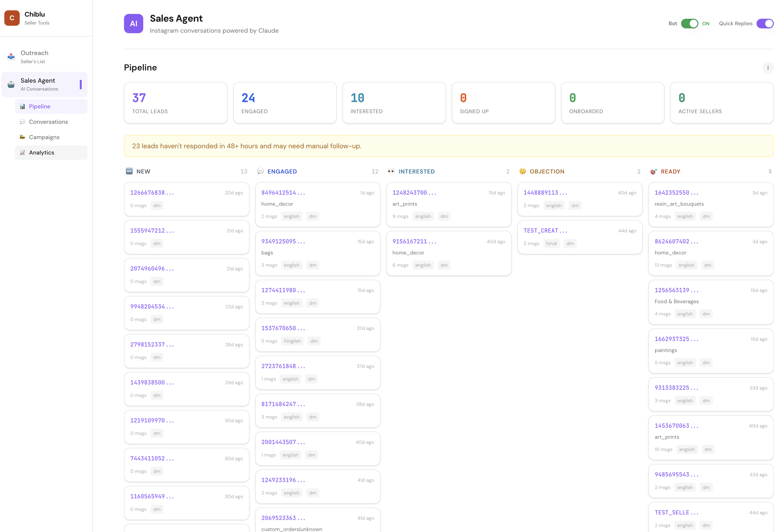Click the Outreach inbox icon
This screenshot has width=782, height=532.
pyautogui.click(x=11, y=56)
